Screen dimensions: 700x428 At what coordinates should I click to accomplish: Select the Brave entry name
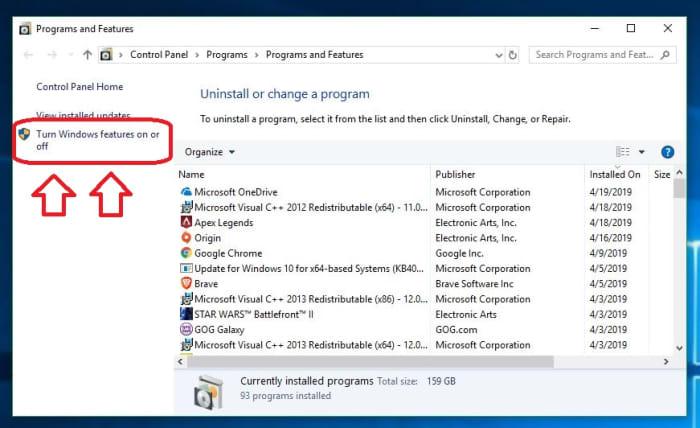coord(206,283)
